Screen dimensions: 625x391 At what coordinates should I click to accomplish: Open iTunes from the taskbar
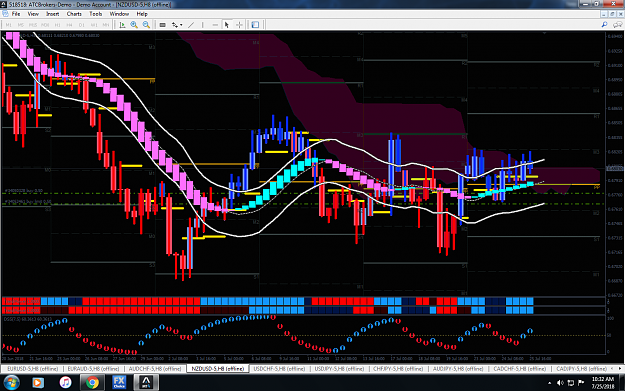(65, 383)
